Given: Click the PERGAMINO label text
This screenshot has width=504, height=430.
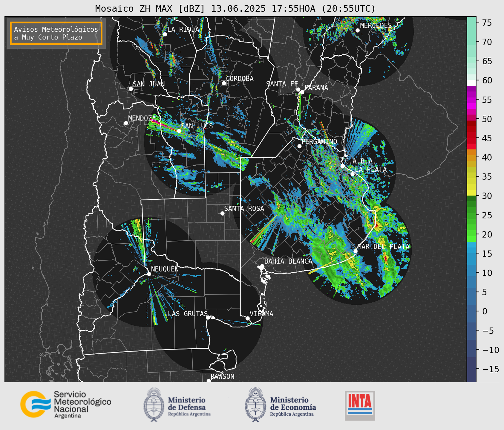Looking at the screenshot, I should 319,141.
